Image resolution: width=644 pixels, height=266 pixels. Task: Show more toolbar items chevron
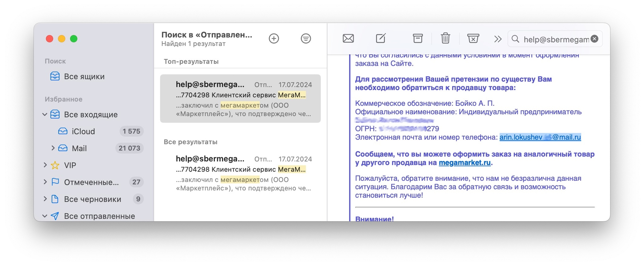[497, 39]
